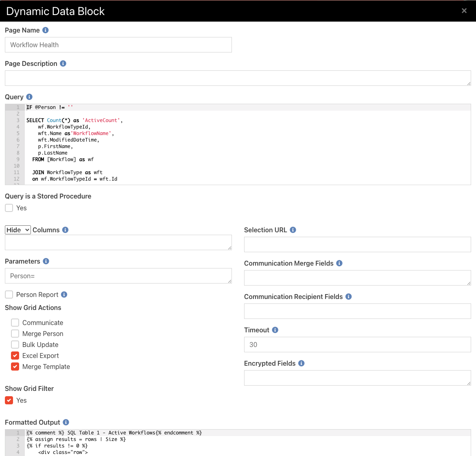This screenshot has height=456, width=476.
Task: Open the Columns info icon
Action: (x=65, y=230)
